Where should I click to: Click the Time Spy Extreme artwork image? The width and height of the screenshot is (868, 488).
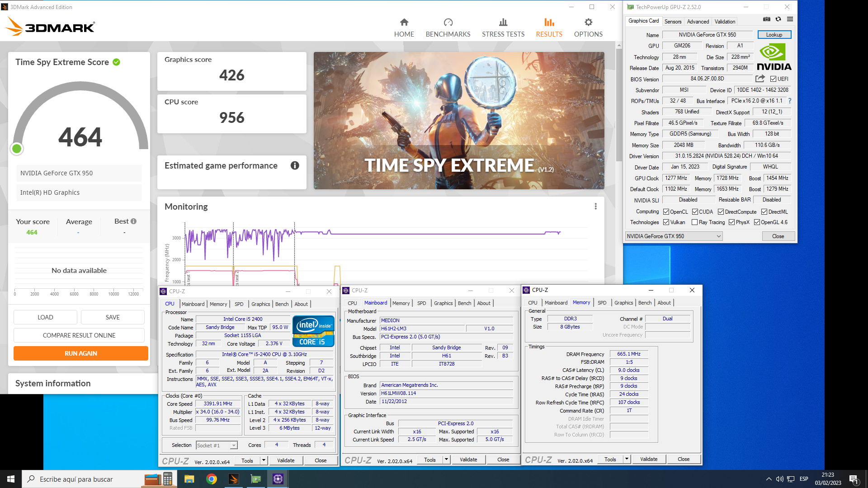[x=459, y=121]
